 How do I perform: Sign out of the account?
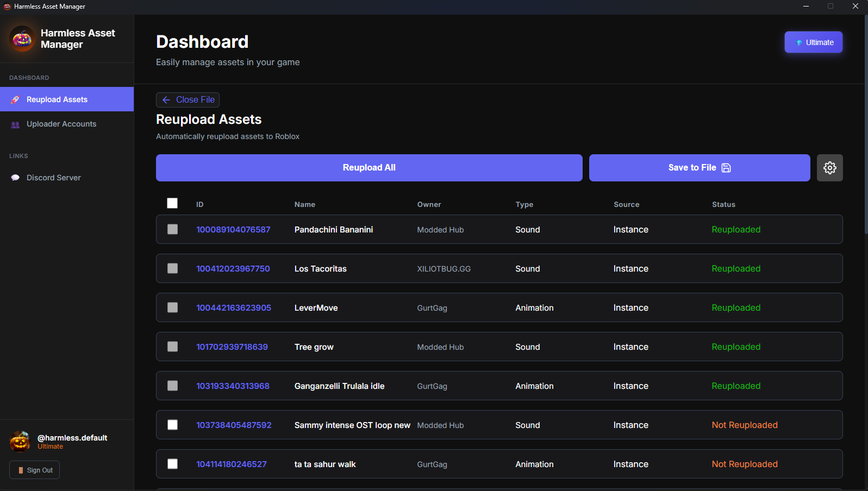click(35, 470)
